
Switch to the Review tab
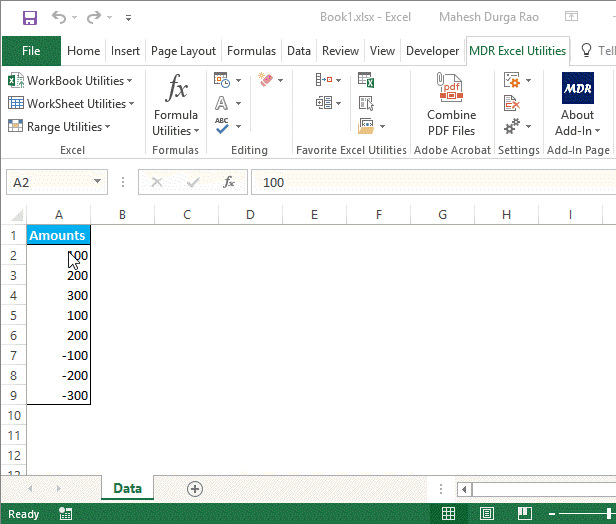tap(340, 51)
